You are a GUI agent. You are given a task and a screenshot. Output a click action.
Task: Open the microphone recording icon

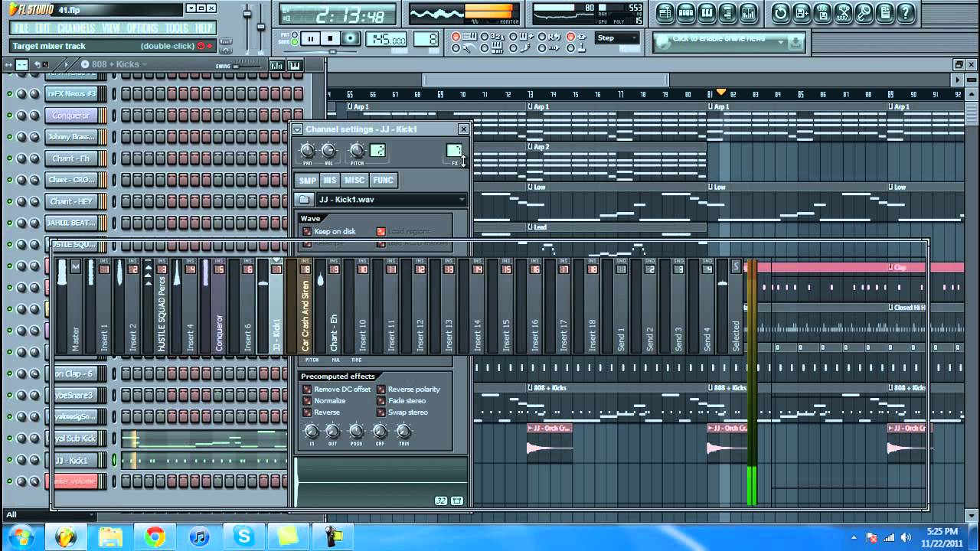coord(864,13)
